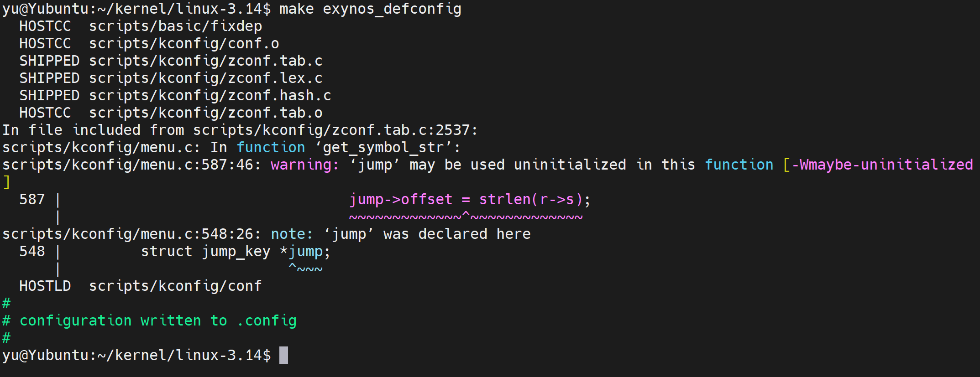Click the 'make exynos_defconfig' command text

[370, 9]
